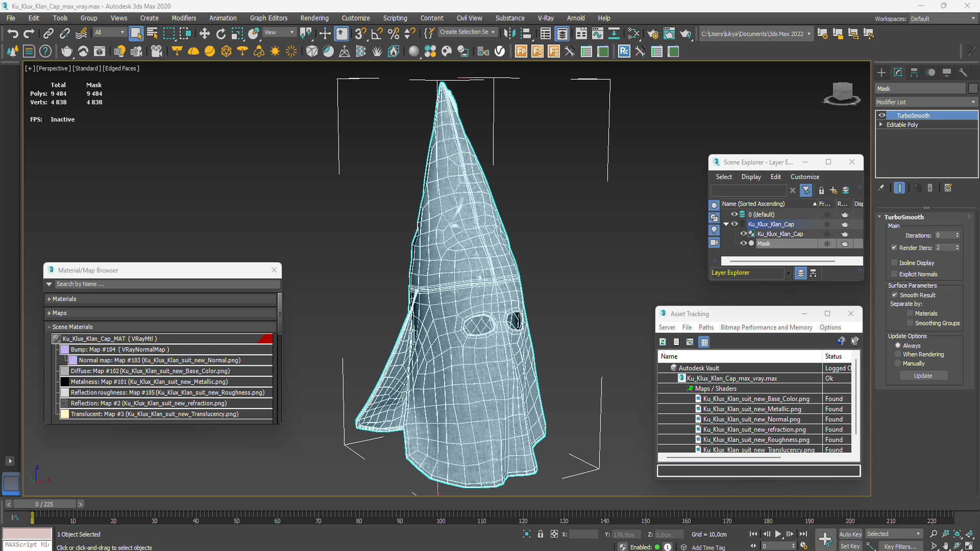Check the Smoothing Groups checkbox
This screenshot has height=551, width=980.
910,323
